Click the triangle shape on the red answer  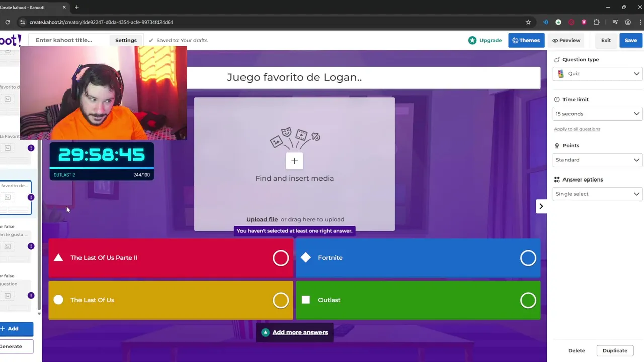coord(58,258)
